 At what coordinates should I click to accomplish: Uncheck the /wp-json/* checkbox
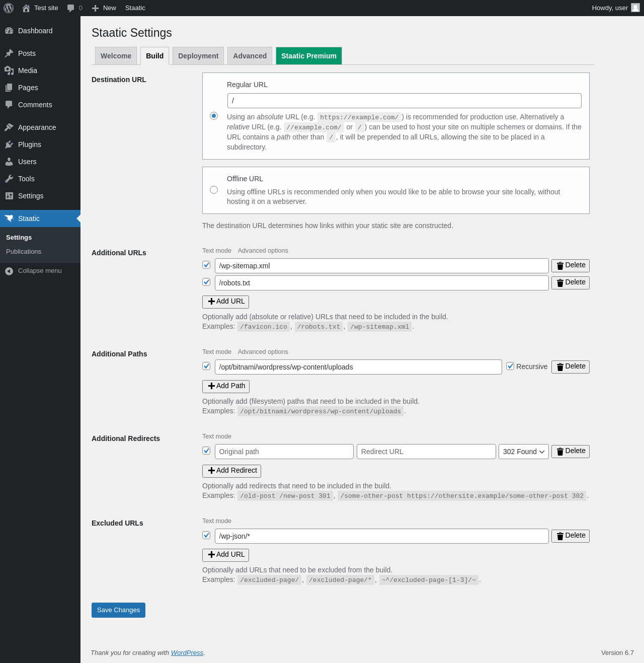[206, 535]
